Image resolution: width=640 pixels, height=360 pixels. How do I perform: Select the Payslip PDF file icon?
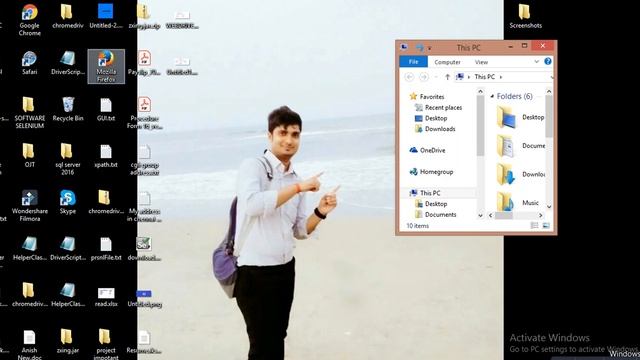pyautogui.click(x=144, y=63)
